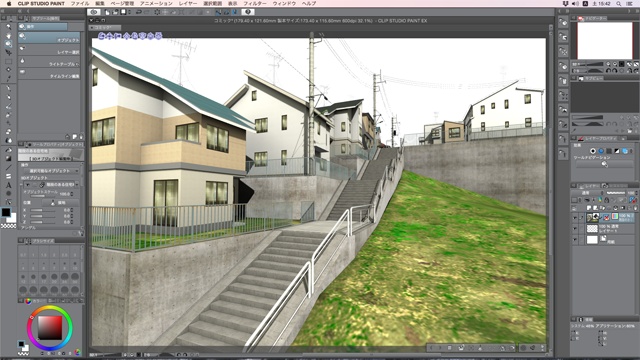Viewport: 640px width, 360px height.
Task: Select the Auto select wand tool
Action: click(8, 70)
